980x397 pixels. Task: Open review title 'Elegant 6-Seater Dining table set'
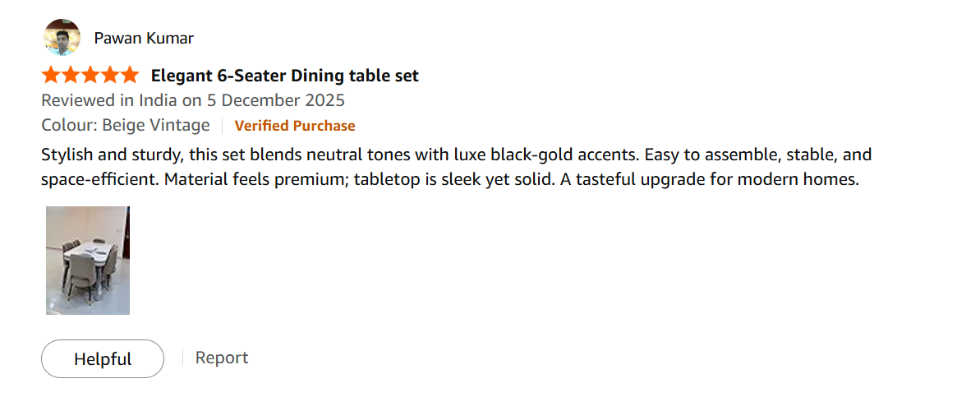tap(284, 76)
